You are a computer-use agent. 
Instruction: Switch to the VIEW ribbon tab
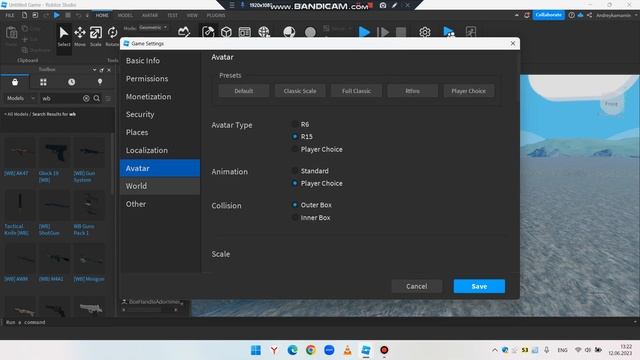192,15
